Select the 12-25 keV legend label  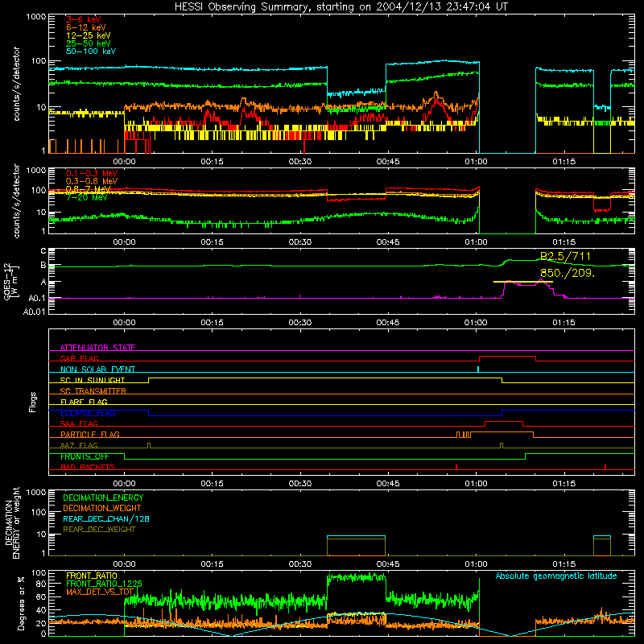[89, 35]
